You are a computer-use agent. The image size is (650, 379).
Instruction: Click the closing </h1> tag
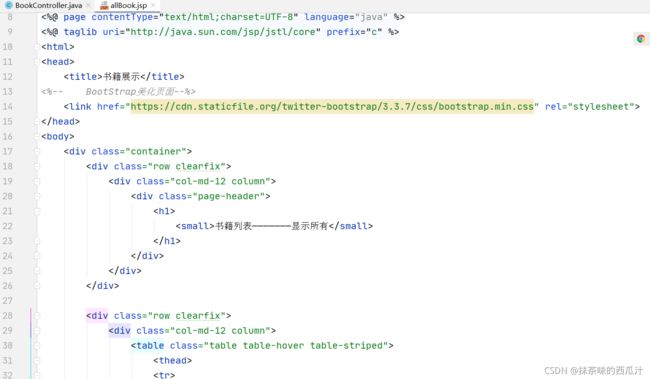[167, 241]
